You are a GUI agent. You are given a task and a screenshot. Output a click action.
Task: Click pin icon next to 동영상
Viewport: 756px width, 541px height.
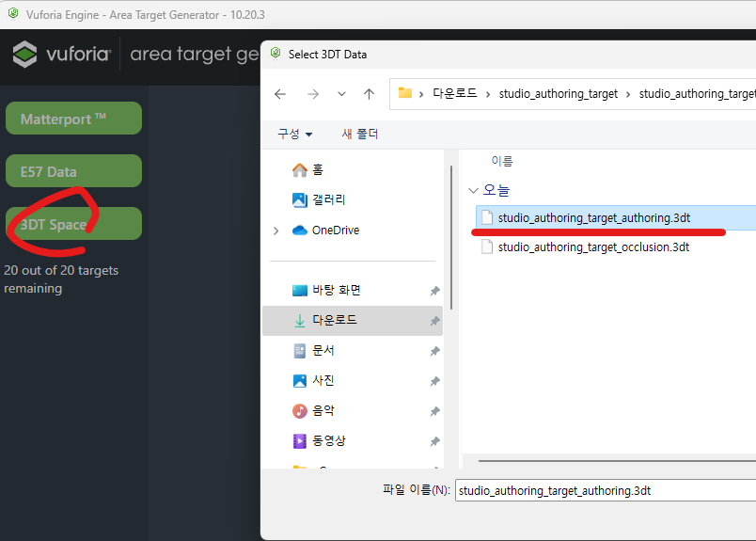click(435, 441)
